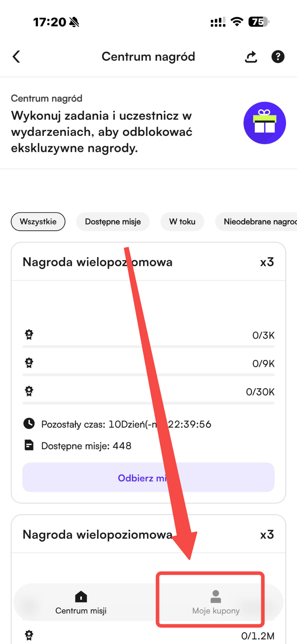Open the first Nagroda wielopoziomowa card header
Screen dimensions: 297x644
click(148, 262)
